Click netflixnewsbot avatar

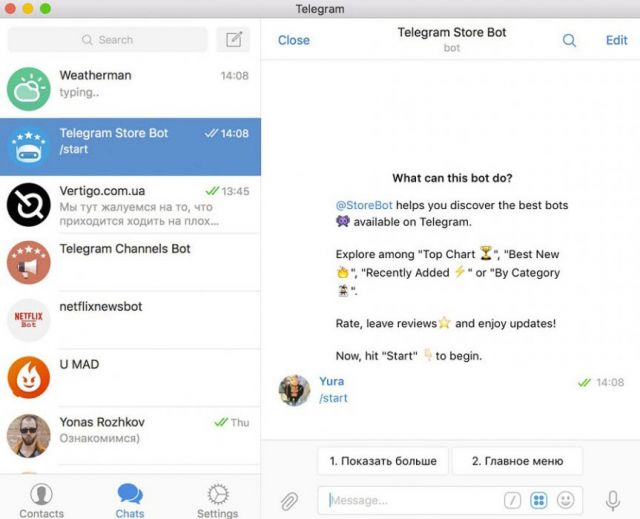point(29,320)
